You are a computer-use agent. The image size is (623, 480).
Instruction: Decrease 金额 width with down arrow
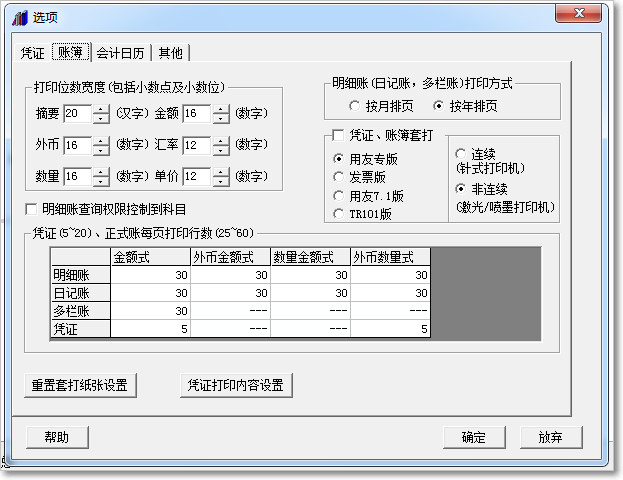click(221, 118)
